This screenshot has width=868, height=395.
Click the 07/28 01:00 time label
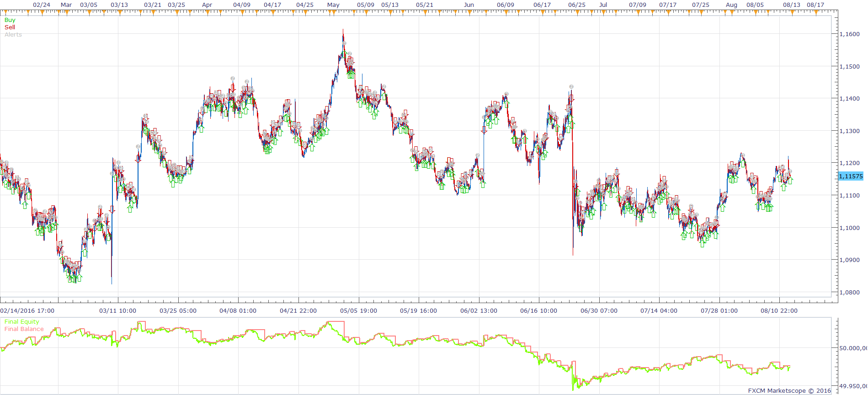point(719,311)
